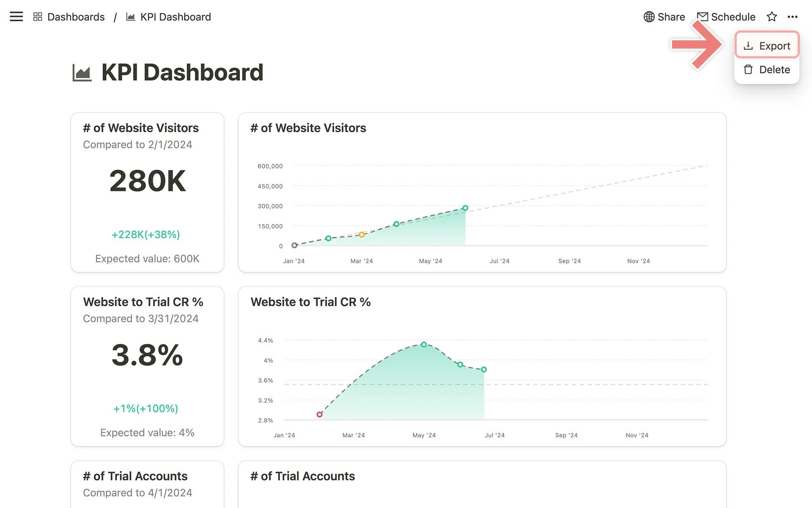Image resolution: width=812 pixels, height=508 pixels.
Task: Navigate back via the Dashboards breadcrumb
Action: tap(75, 17)
